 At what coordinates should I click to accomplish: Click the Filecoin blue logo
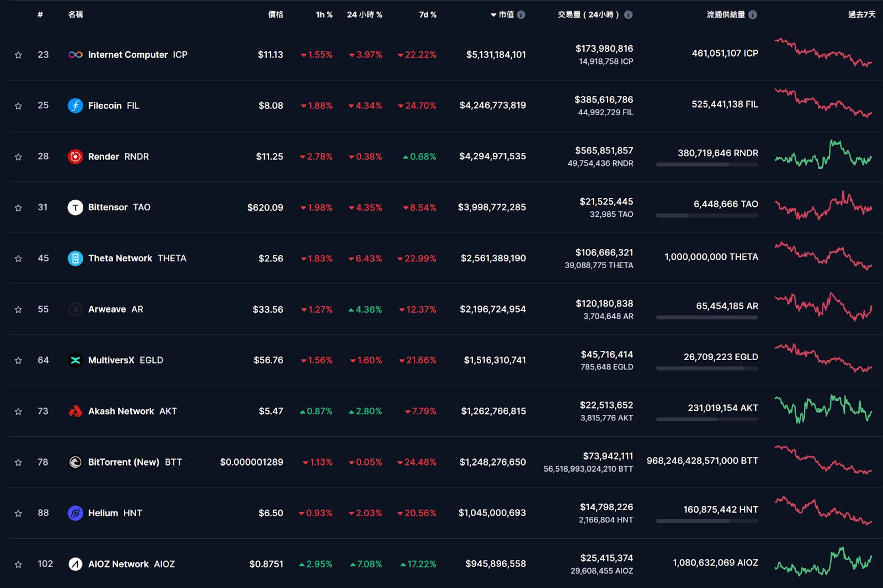pyautogui.click(x=76, y=105)
